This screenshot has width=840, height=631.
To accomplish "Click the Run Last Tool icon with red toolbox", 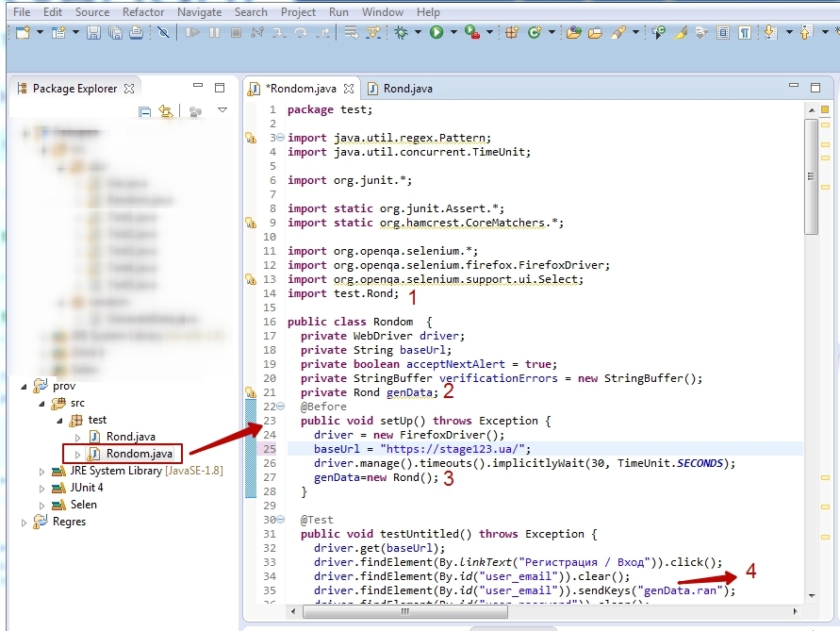I will pos(472,33).
